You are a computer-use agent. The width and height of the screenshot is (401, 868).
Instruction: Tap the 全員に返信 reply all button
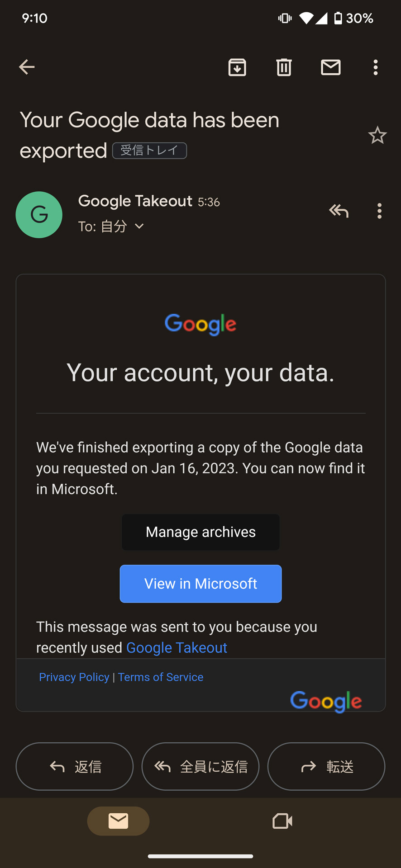(x=200, y=766)
